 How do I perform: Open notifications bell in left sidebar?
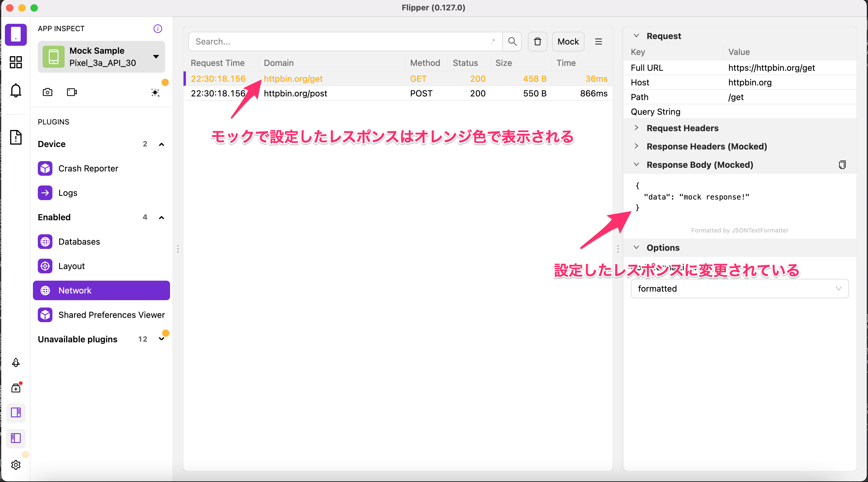point(16,90)
